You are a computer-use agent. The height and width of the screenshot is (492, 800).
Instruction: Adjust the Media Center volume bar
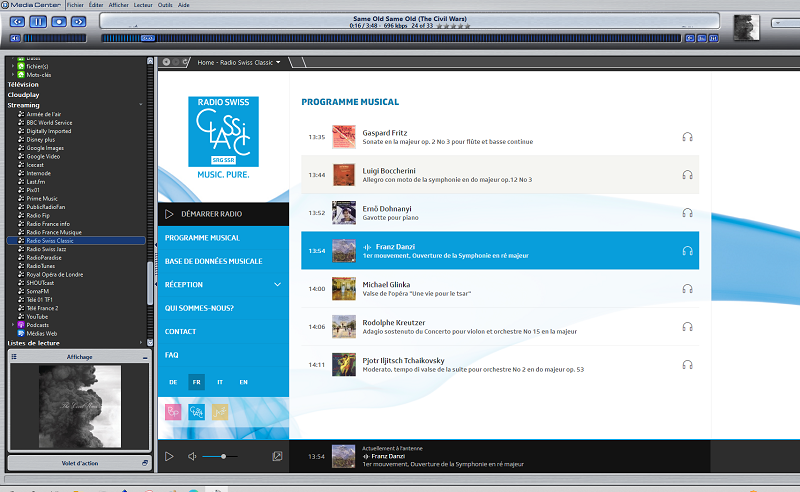click(x=55, y=38)
